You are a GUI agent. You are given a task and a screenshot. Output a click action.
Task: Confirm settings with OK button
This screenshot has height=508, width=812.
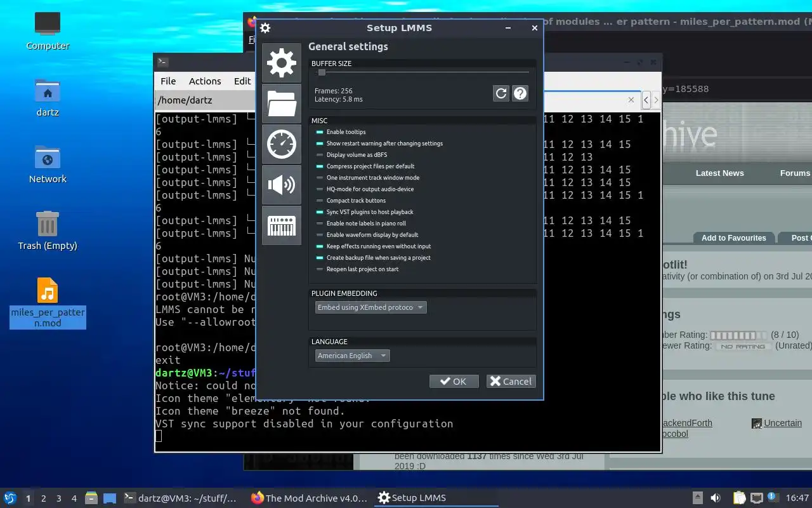(x=454, y=381)
